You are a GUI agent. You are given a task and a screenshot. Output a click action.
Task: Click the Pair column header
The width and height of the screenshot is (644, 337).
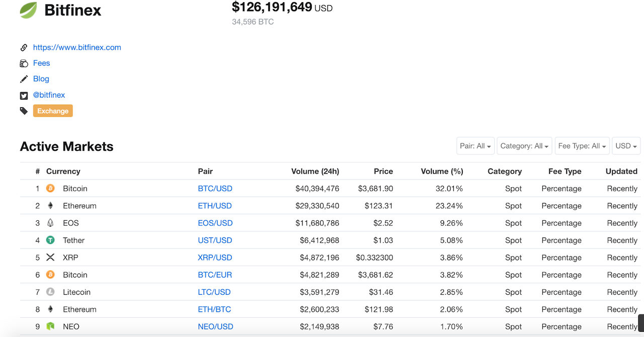pyautogui.click(x=205, y=171)
